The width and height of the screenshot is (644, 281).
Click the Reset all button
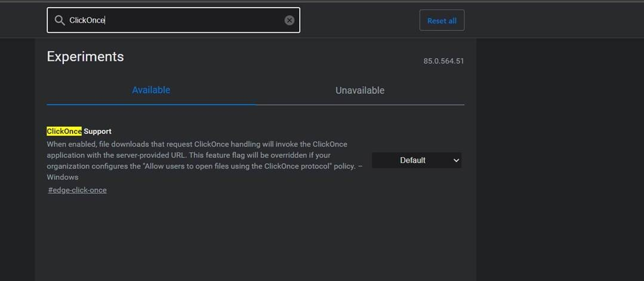tap(442, 20)
